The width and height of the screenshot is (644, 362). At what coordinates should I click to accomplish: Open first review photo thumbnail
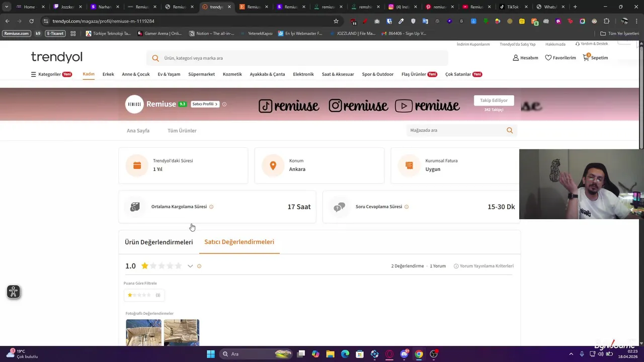144,332
